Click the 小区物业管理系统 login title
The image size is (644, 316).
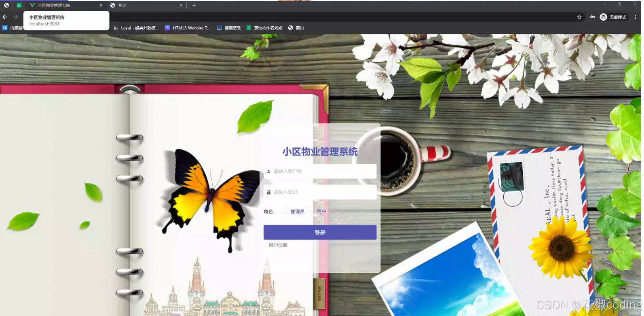tap(320, 152)
